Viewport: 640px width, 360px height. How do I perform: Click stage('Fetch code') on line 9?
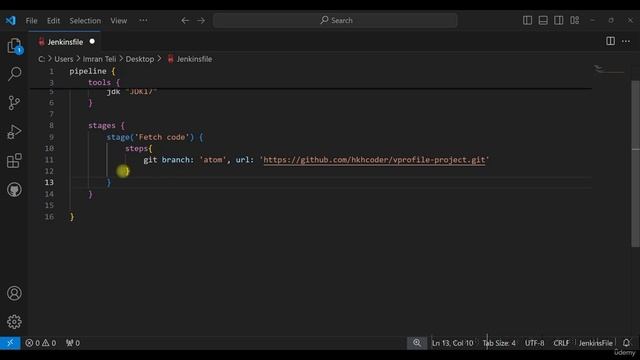coord(151,137)
